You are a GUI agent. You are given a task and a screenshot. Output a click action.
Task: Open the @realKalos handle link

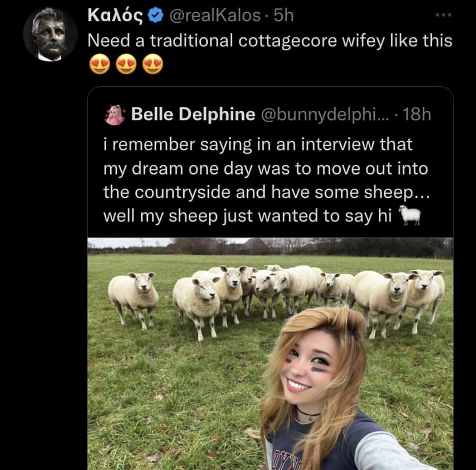(x=215, y=15)
